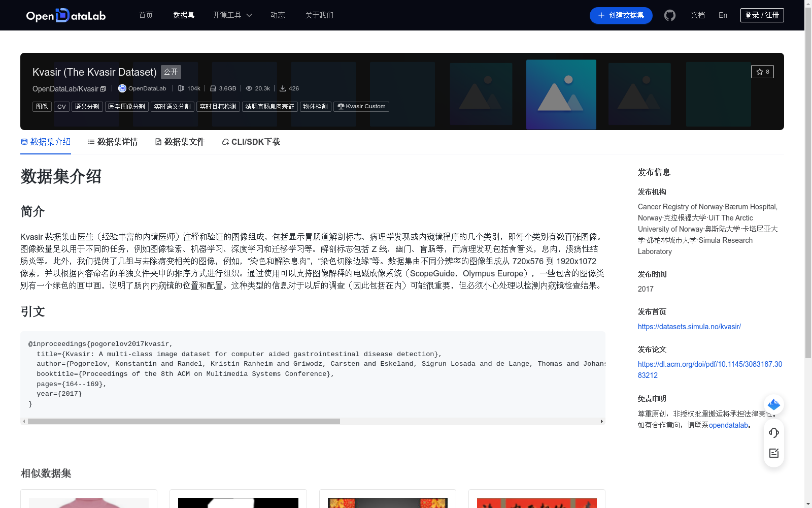Click the 引文 heading
This screenshot has height=508, width=812.
pyautogui.click(x=32, y=311)
